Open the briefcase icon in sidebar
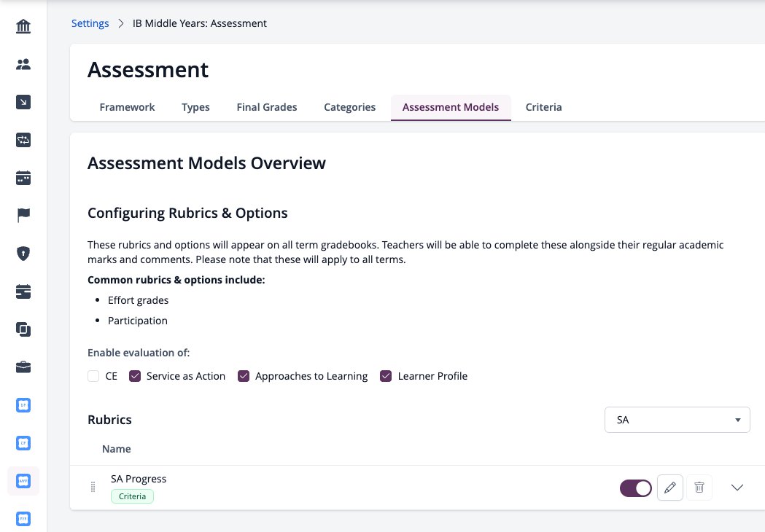This screenshot has width=765, height=532. coord(23,367)
